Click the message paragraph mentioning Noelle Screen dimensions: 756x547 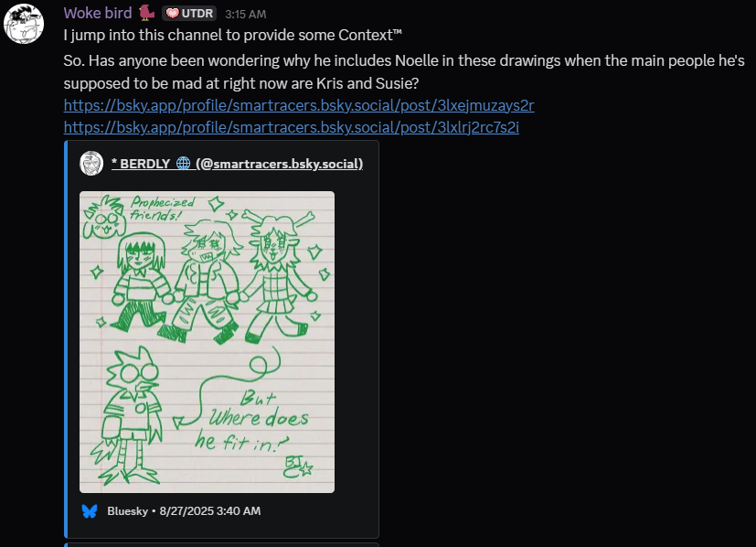click(402, 72)
